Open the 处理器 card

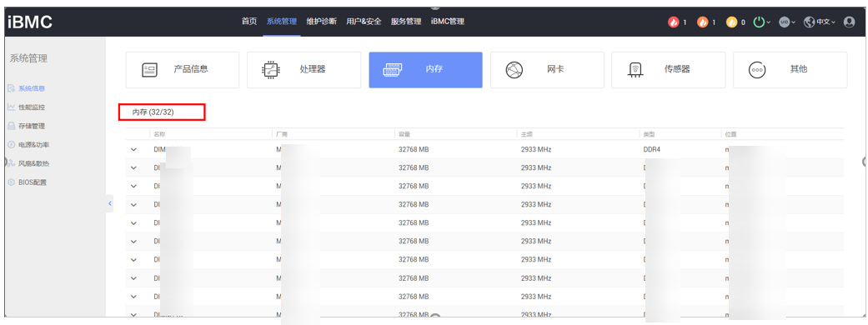[304, 70]
